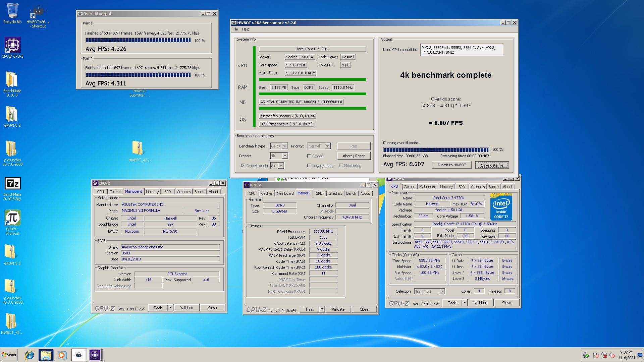This screenshot has height=362, width=644.
Task: Toggle the Legacy mode checkbox
Action: coord(309,166)
